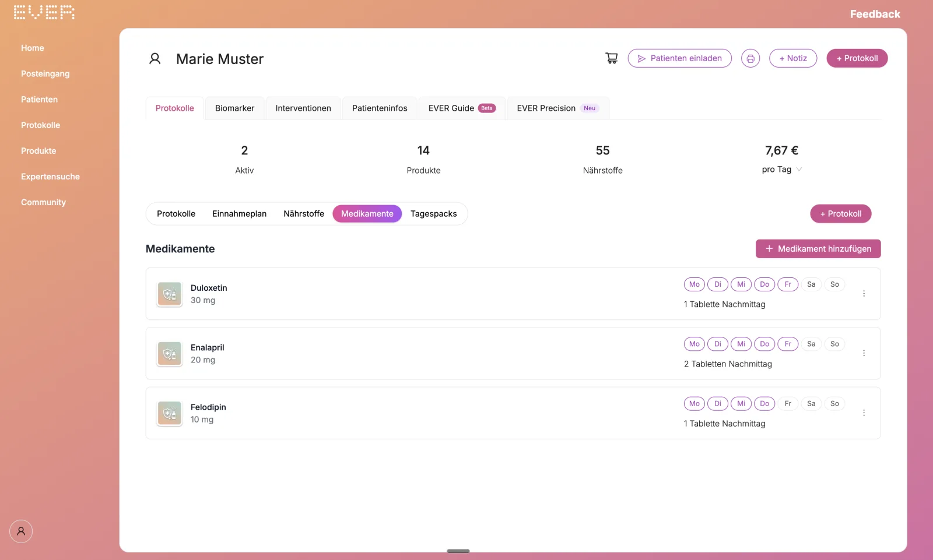
Task: Switch to the Biomarker tab
Action: [x=234, y=108]
